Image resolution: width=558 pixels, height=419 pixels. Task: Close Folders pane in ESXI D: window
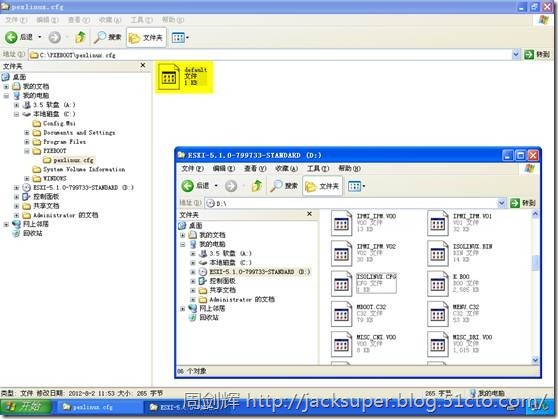click(309, 214)
